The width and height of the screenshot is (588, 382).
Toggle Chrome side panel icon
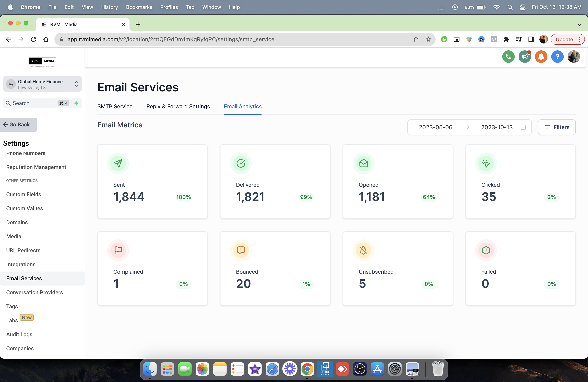coord(531,39)
